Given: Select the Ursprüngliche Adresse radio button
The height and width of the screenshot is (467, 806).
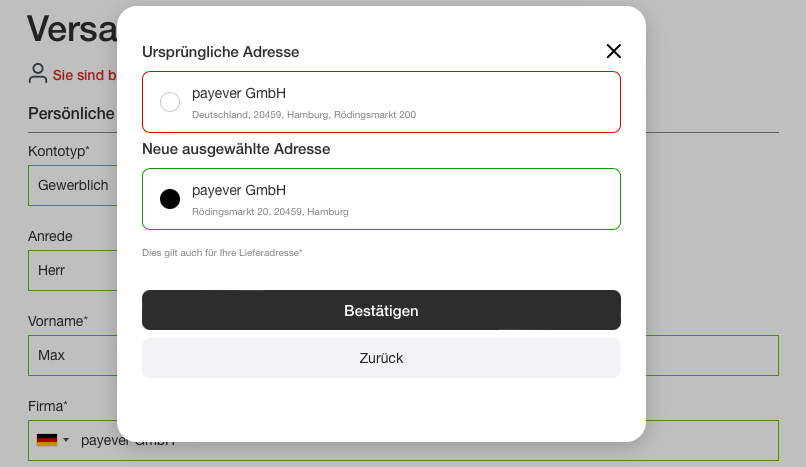Looking at the screenshot, I should click(x=170, y=102).
